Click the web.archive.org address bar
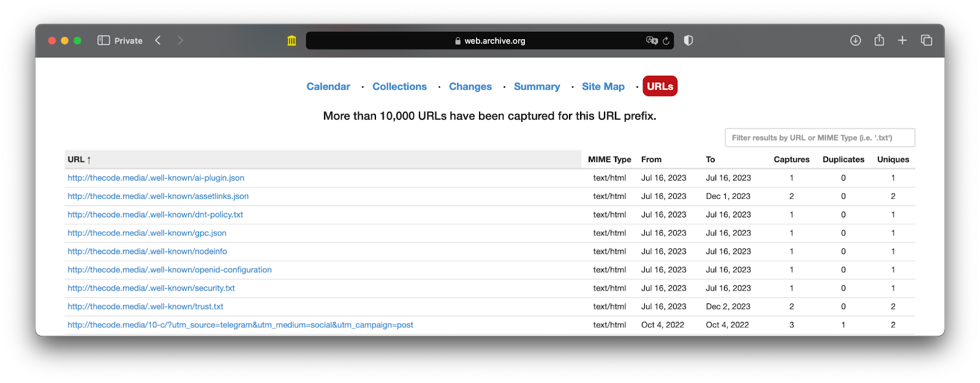This screenshot has width=980, height=383. pos(490,41)
